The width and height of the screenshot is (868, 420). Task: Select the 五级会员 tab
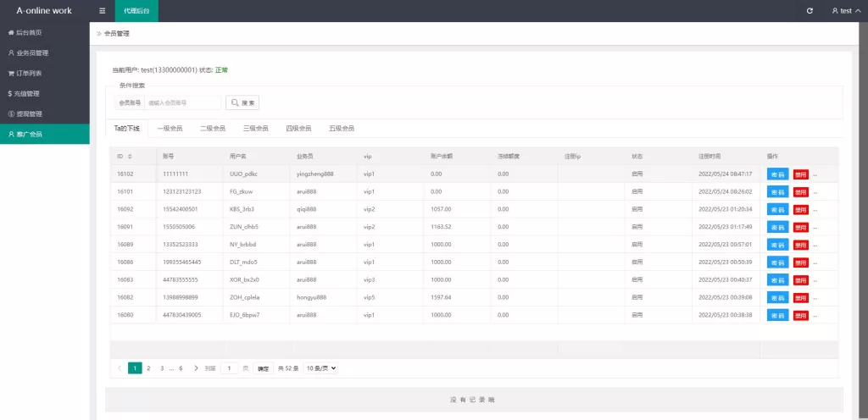click(x=341, y=129)
